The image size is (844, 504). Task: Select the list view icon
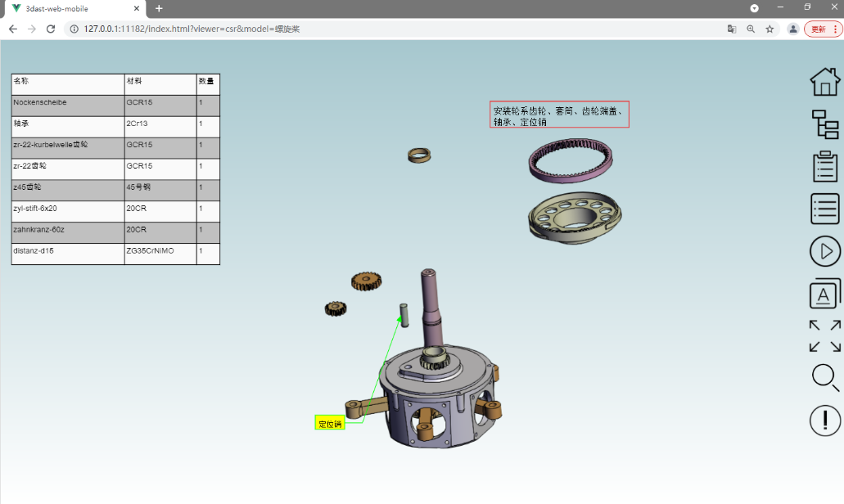pyautogui.click(x=824, y=209)
